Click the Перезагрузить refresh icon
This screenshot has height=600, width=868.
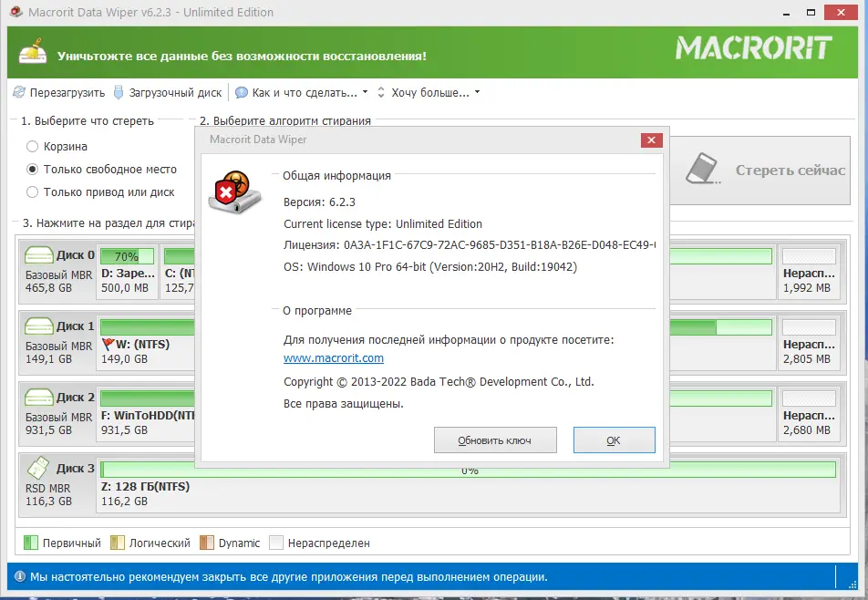point(19,92)
